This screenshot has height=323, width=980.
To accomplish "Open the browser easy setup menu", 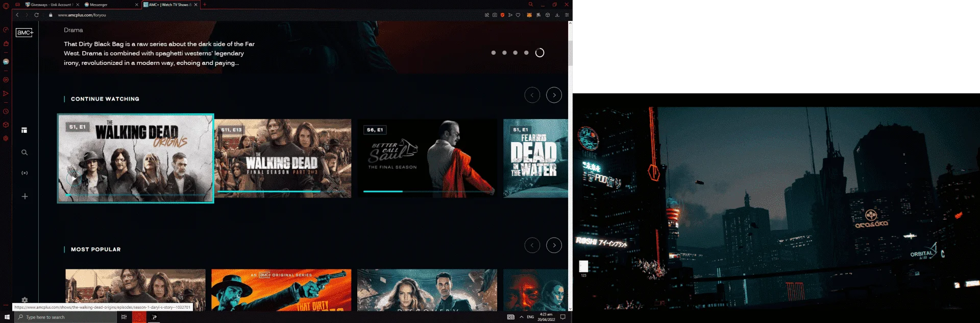I will pyautogui.click(x=567, y=15).
